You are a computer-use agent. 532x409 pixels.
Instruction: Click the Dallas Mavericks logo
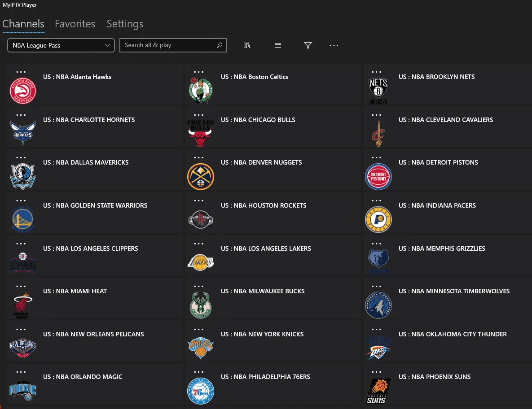[23, 177]
